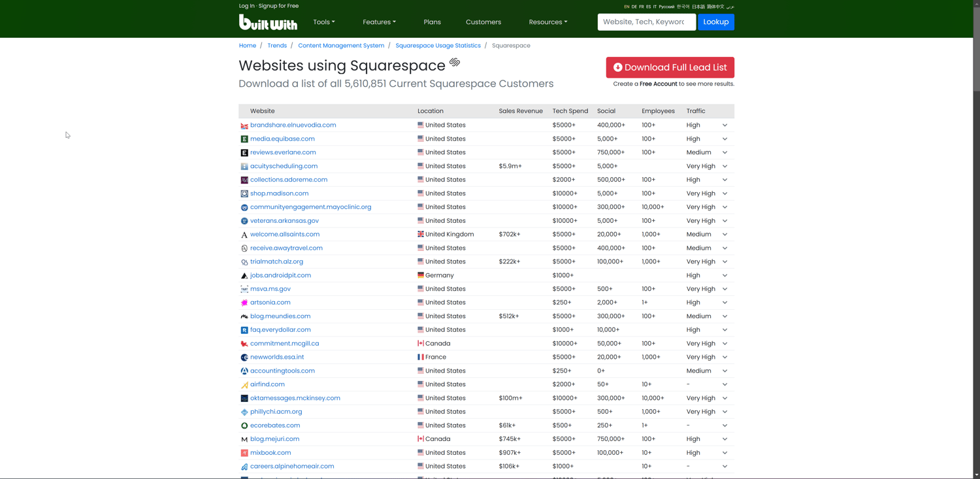
Task: Click Germany location cell
Action: tap(435, 275)
